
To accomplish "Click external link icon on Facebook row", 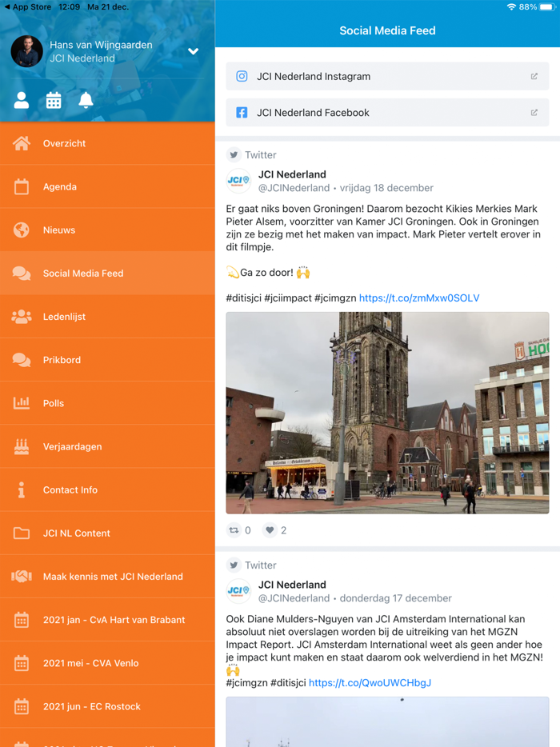I will (x=534, y=113).
